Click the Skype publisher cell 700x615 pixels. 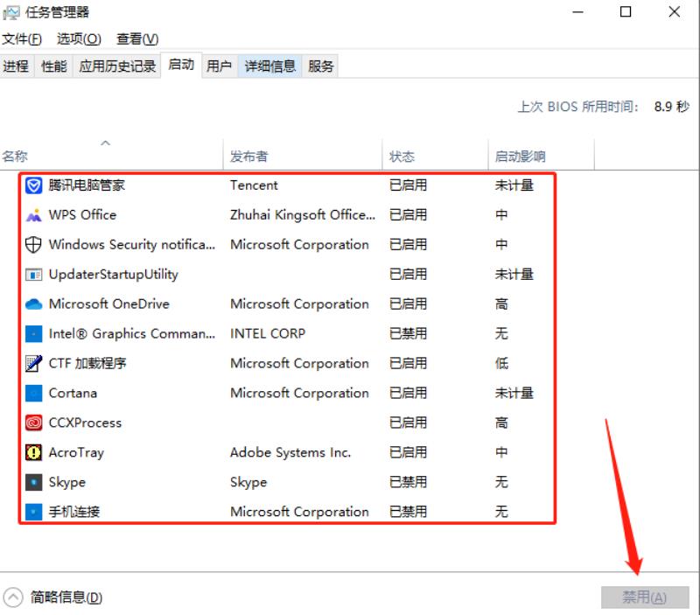pos(248,482)
